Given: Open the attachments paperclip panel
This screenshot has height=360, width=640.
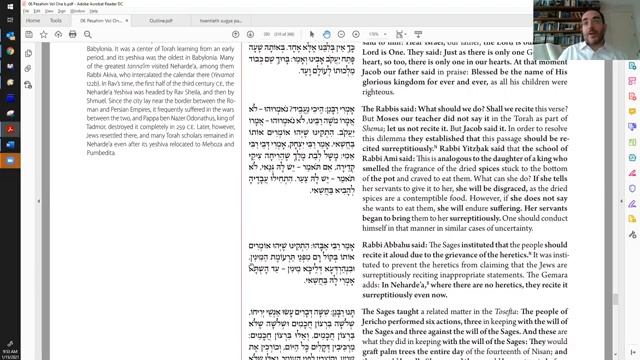Looking at the screenshot, I should pyautogui.click(x=28, y=69).
